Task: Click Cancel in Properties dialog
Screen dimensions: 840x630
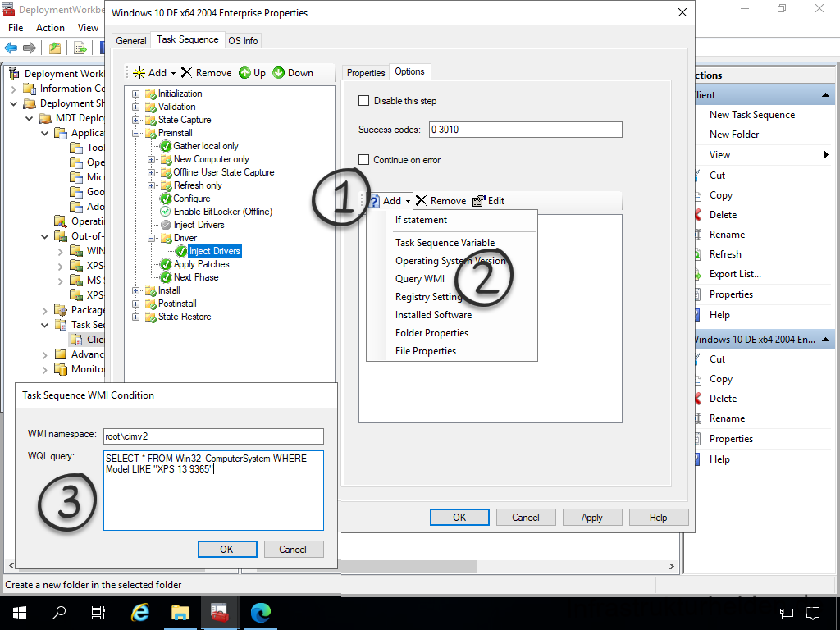Action: pyautogui.click(x=526, y=517)
